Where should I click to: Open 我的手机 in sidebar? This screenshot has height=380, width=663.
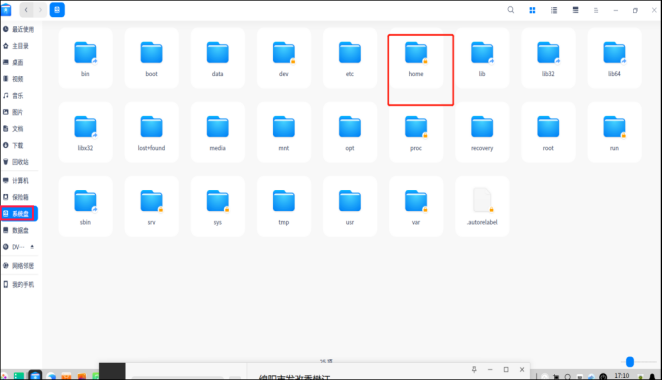(x=19, y=284)
